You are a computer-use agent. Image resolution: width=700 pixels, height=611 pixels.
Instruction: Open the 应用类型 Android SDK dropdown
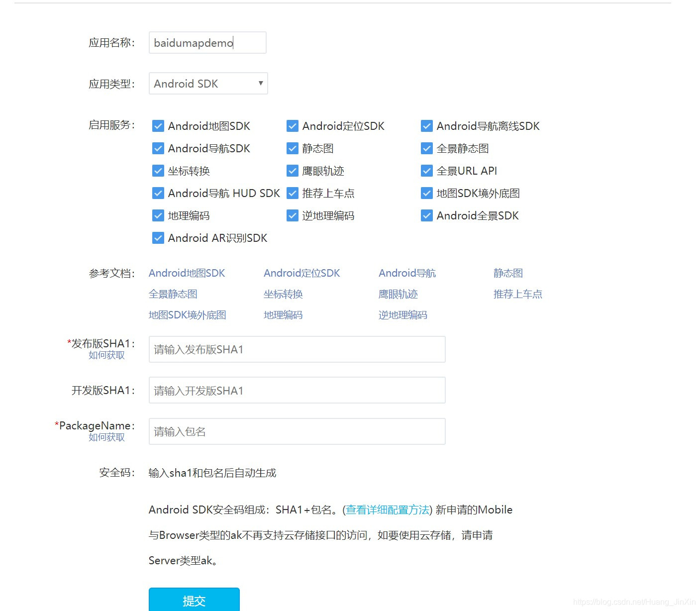pyautogui.click(x=208, y=84)
